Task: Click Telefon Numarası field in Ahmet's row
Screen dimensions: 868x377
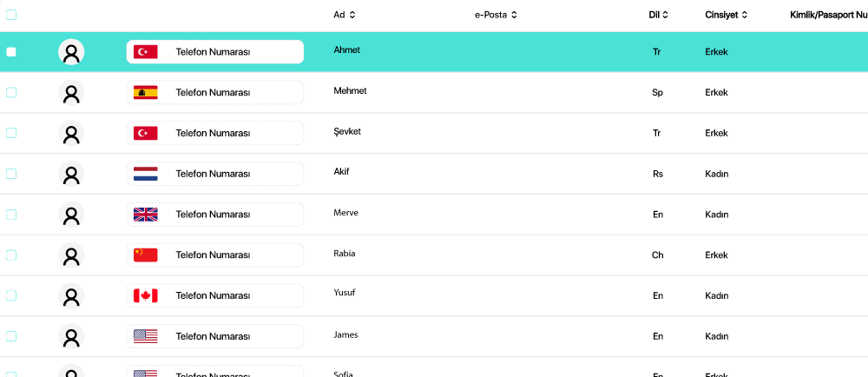Action: pyautogui.click(x=213, y=52)
